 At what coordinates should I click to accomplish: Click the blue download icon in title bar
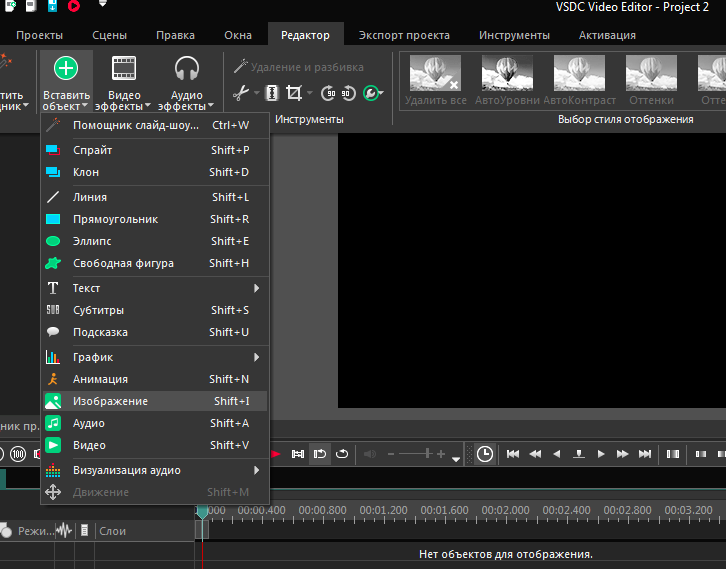(x=52, y=6)
